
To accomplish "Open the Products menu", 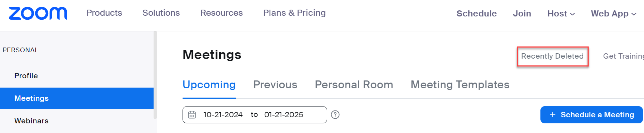I will click(104, 13).
